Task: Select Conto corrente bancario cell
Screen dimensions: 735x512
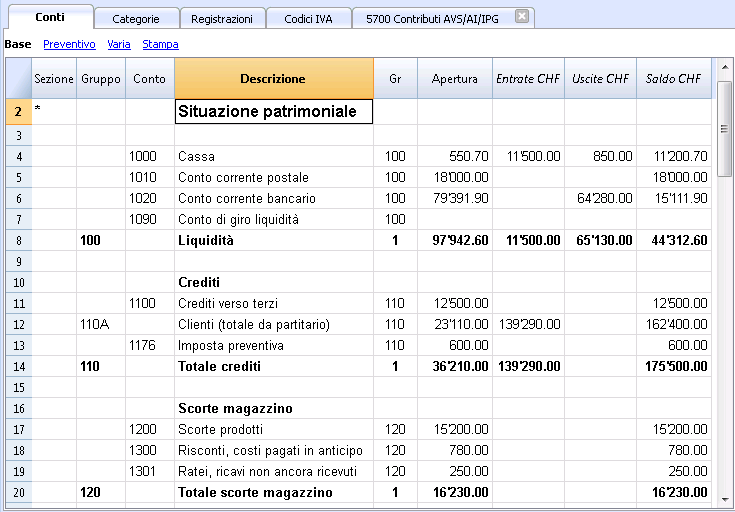Action: pos(274,198)
